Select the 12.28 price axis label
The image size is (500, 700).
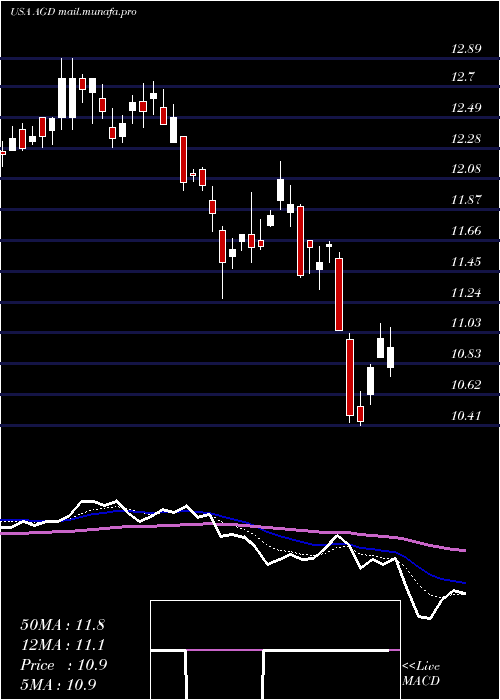coord(466,139)
